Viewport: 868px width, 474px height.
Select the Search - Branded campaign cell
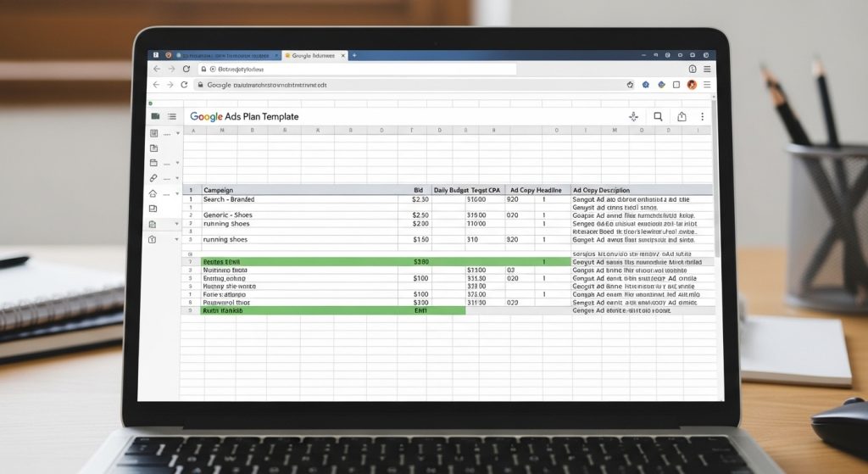(299, 199)
